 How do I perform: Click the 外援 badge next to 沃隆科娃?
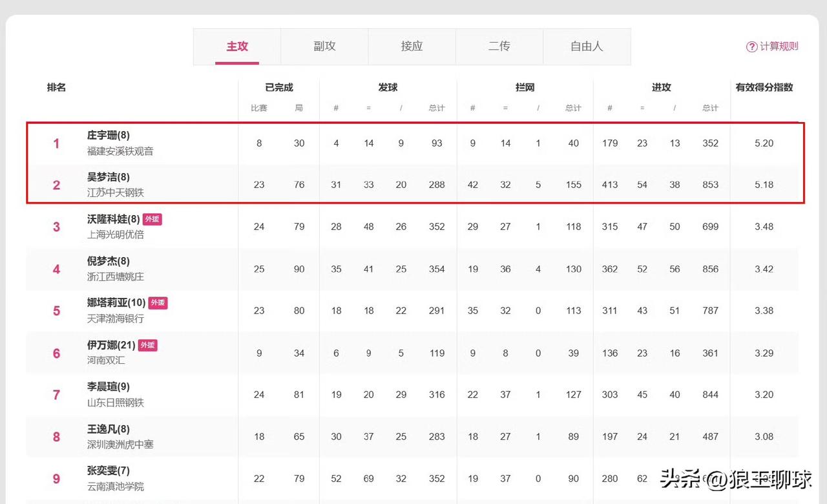pos(152,219)
